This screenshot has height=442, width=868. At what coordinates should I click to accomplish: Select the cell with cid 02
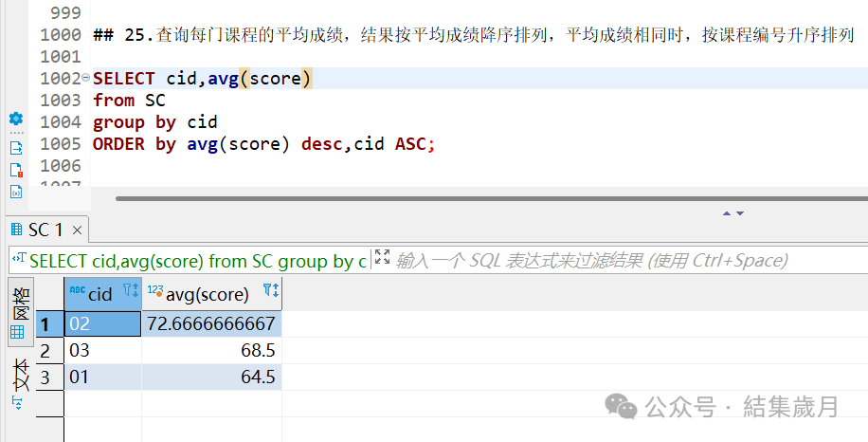tap(103, 324)
